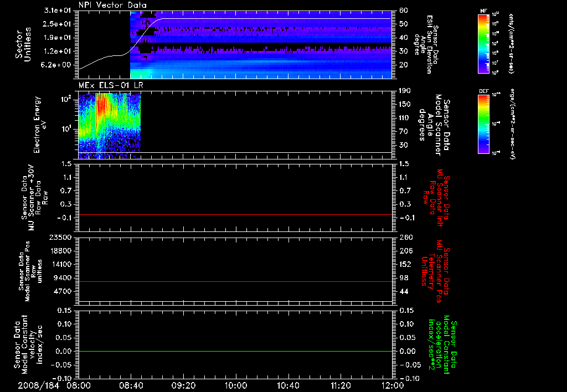Click the "9400" scanner position tick value
Image resolution: width=567 pixels, height=392 pixels.
tap(63, 278)
